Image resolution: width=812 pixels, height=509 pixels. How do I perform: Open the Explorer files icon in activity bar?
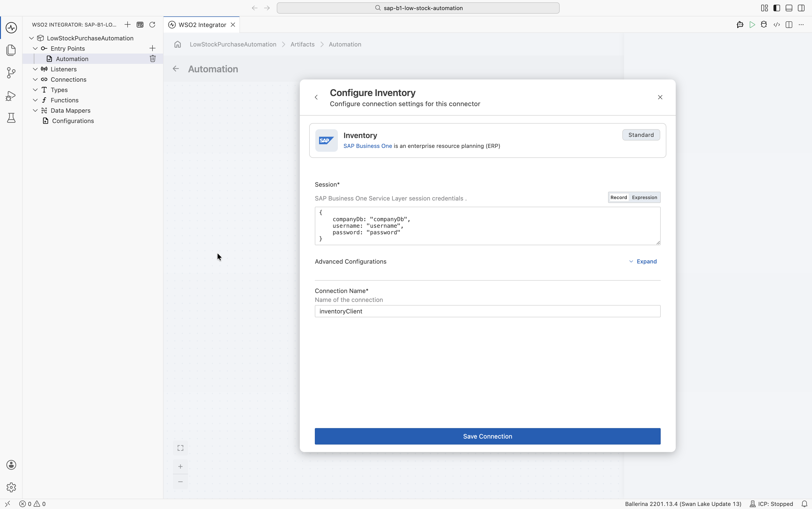[11, 50]
